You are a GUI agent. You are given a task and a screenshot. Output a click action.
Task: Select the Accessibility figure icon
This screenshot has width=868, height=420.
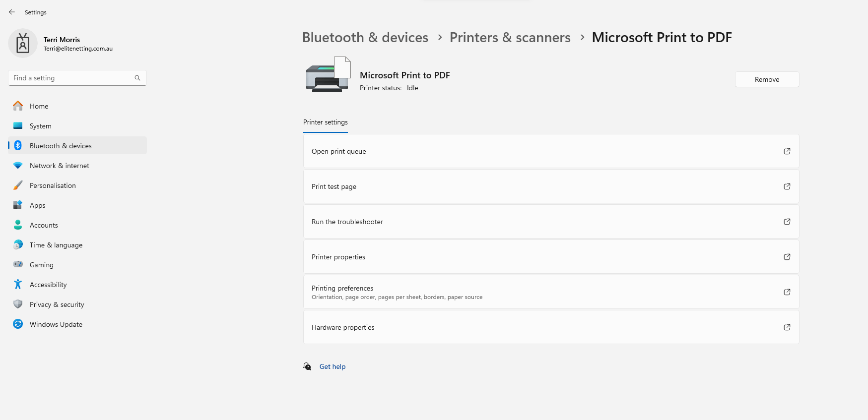point(18,284)
